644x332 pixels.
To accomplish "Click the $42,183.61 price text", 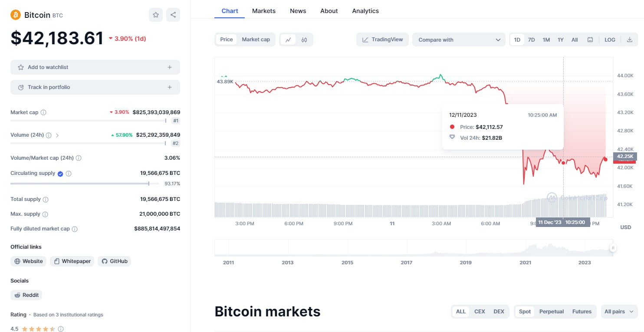I will (57, 38).
